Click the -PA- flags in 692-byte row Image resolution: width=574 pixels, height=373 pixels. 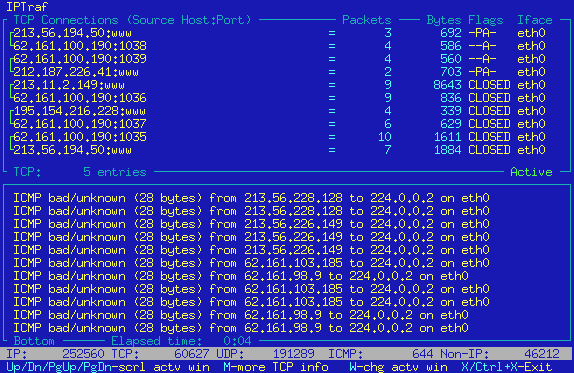pos(482,33)
